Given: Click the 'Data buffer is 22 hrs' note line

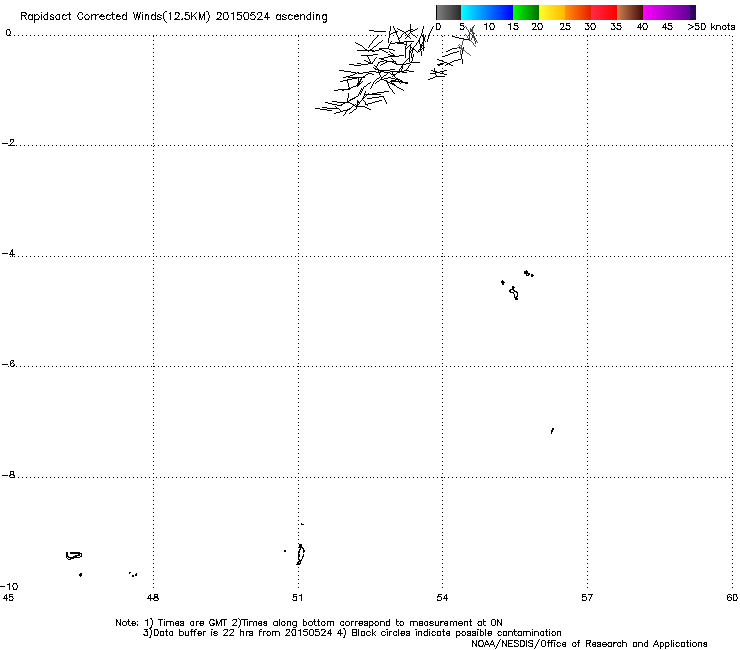Looking at the screenshot, I should click(352, 633).
